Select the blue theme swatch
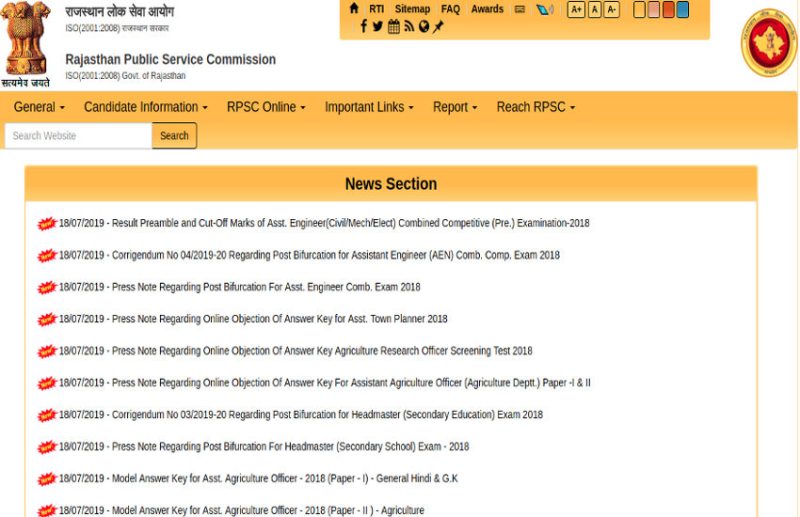Screen dimensions: 800x517 click(x=683, y=9)
